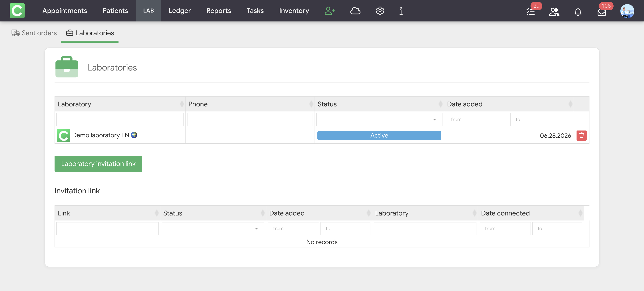Open mail inbox with 106 badge

click(602, 12)
